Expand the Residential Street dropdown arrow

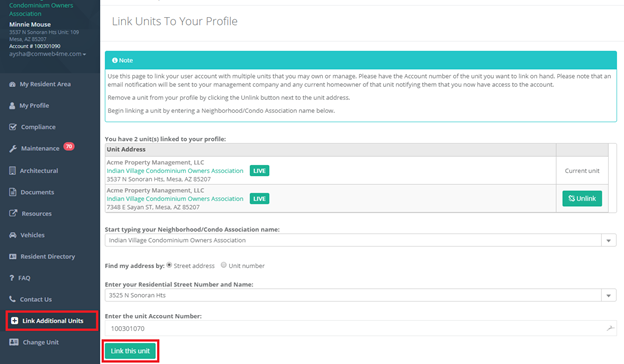[608, 295]
